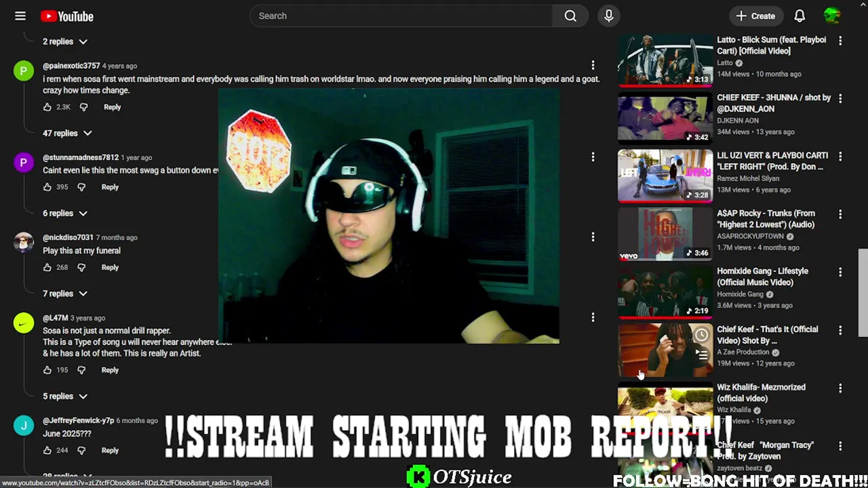The height and width of the screenshot is (488, 868).
Task: Add That's It video to queue
Action: (x=701, y=354)
